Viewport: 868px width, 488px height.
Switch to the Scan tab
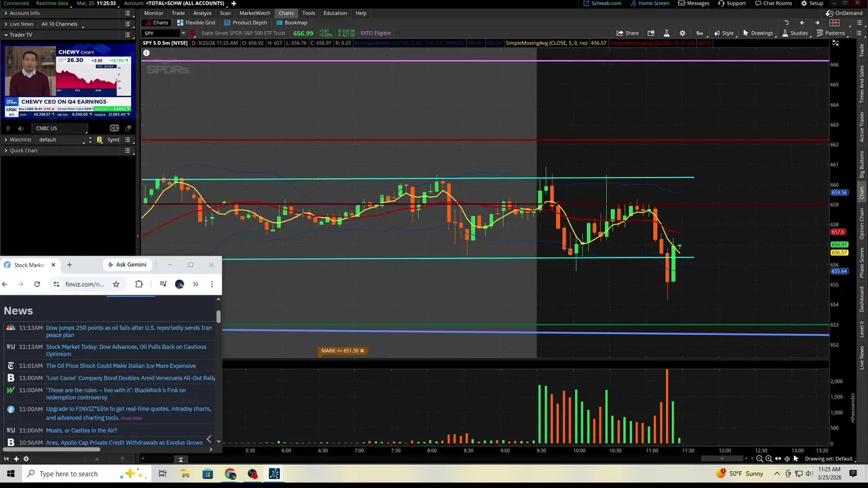pyautogui.click(x=225, y=13)
